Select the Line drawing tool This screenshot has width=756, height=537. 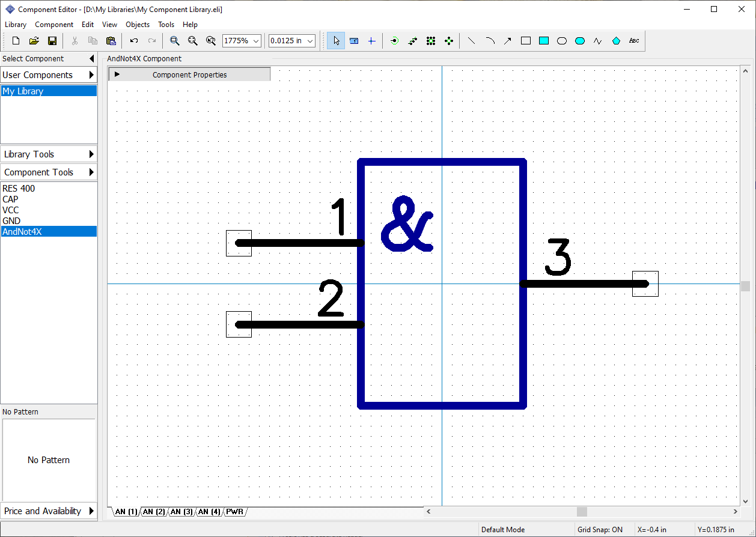point(472,41)
